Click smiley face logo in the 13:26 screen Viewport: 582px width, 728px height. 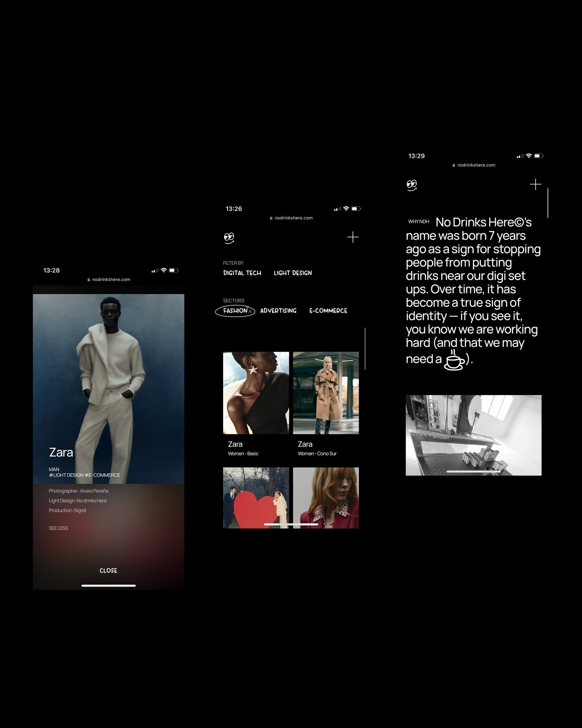click(229, 238)
